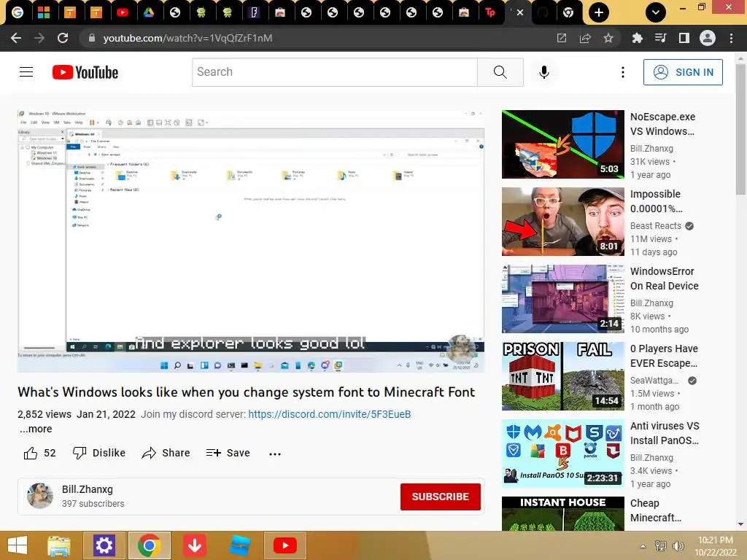Open '0 Players Have EVER Escape...' title
The image size is (747, 560).
[x=664, y=356]
